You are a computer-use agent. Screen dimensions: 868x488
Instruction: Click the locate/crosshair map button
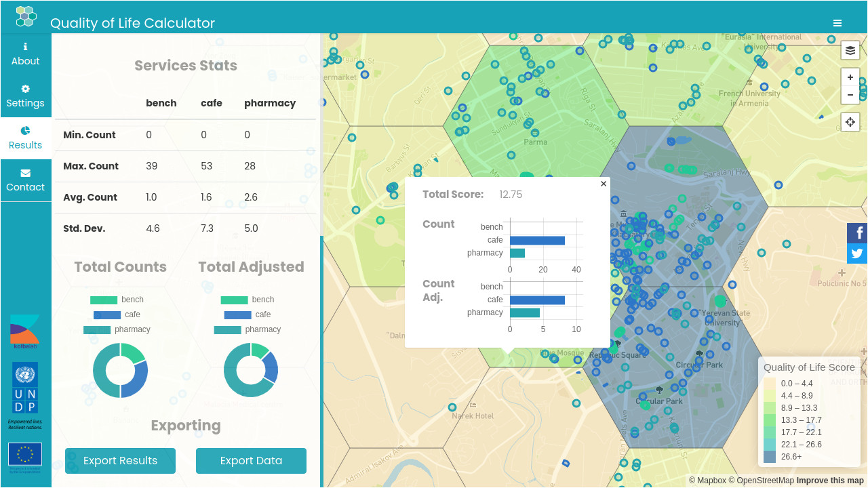click(850, 123)
